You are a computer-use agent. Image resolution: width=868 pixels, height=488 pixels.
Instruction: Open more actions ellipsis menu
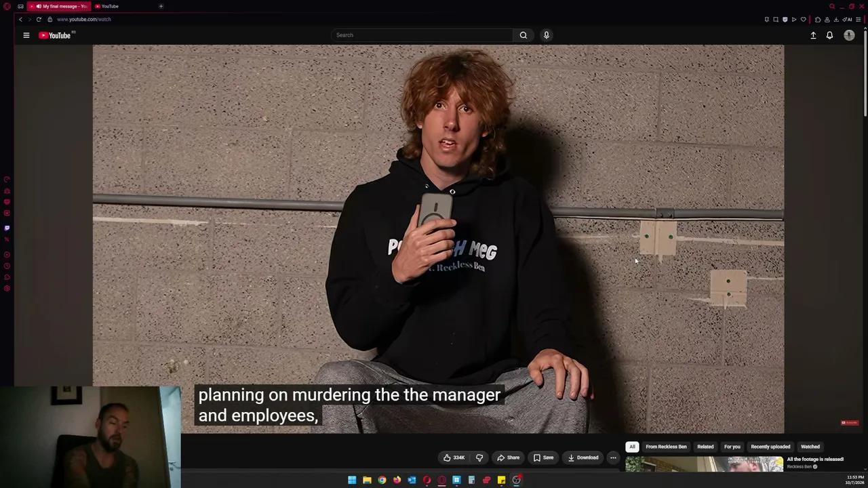[613, 457]
